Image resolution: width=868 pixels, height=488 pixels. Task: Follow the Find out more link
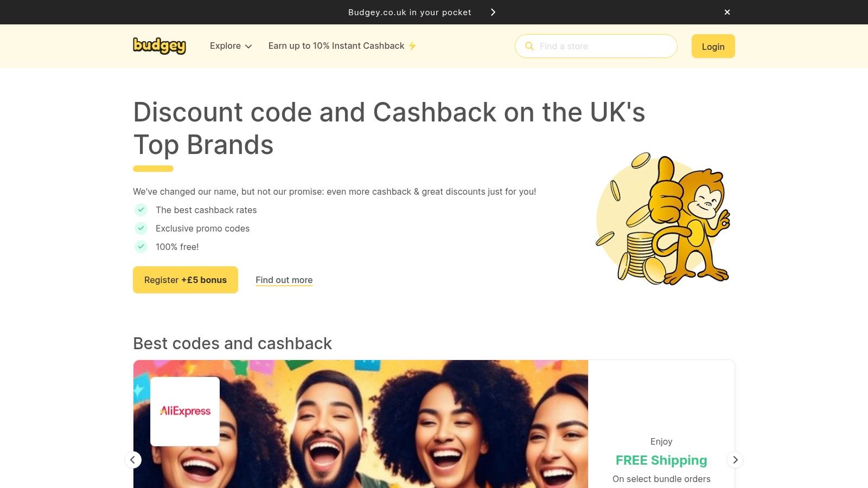coord(284,280)
